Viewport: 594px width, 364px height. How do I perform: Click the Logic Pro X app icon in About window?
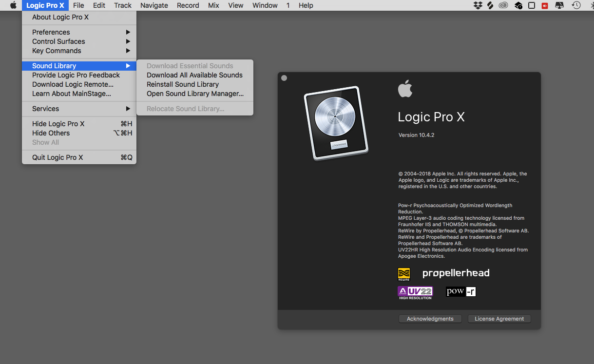[336, 123]
